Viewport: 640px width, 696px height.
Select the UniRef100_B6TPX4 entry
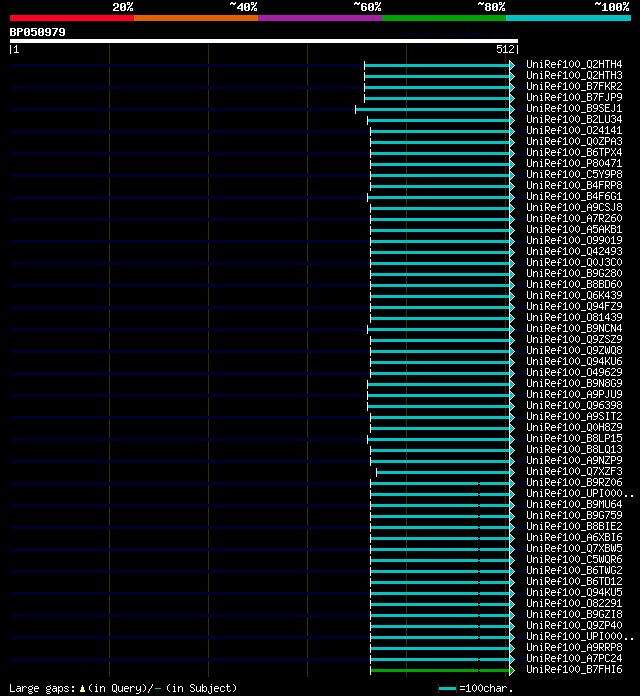574,152
